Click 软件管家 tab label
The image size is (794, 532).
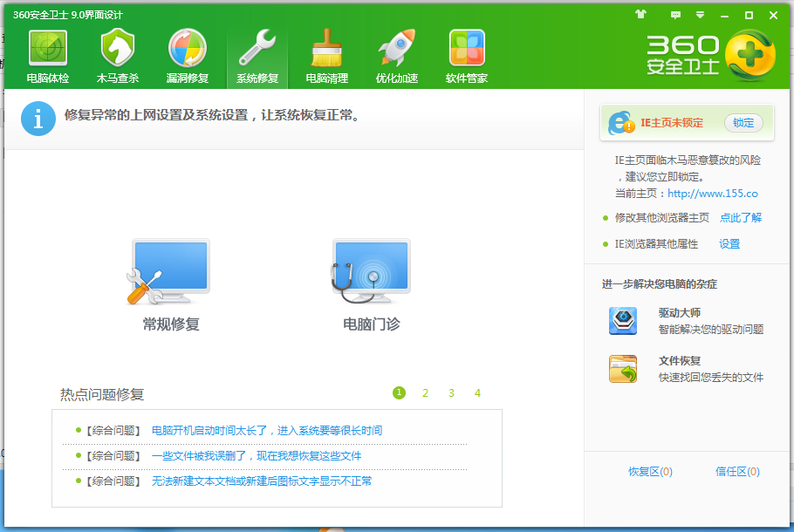(467, 78)
